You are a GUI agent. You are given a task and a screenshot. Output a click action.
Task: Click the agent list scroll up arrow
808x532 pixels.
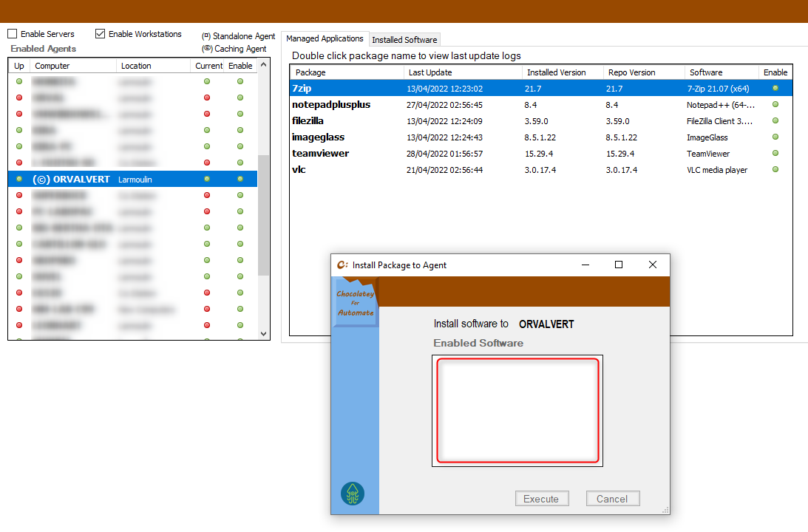tap(263, 65)
